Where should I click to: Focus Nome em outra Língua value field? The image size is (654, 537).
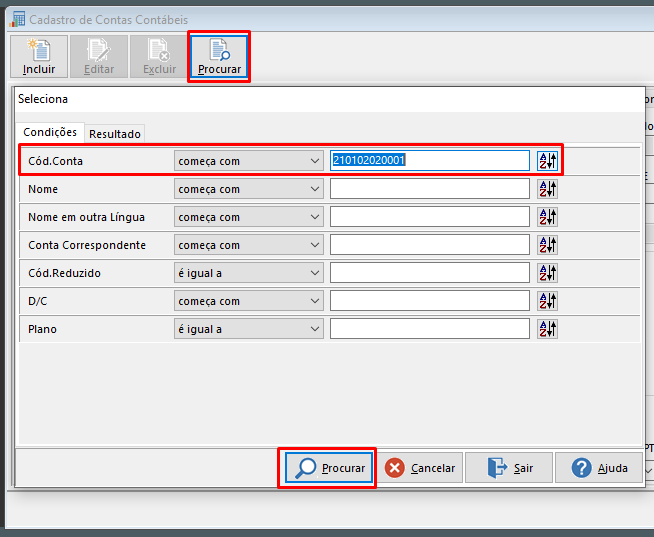coord(430,217)
